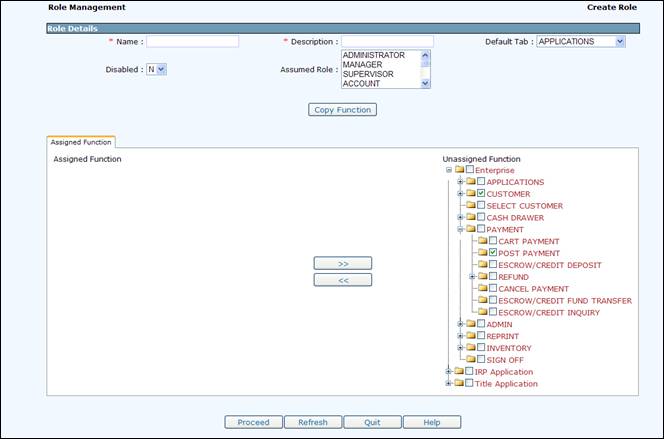The height and width of the screenshot is (439, 664).
Task: Click the REFUND folder icon
Action: pyautogui.click(x=481, y=277)
